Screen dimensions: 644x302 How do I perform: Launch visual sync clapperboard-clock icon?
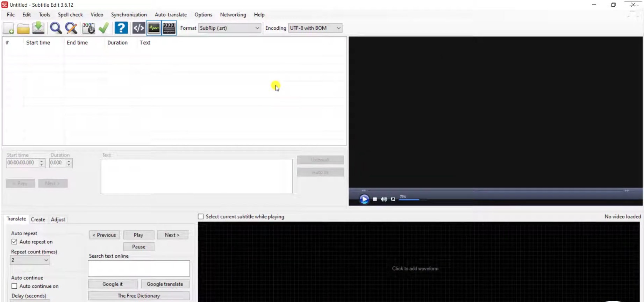click(x=88, y=28)
